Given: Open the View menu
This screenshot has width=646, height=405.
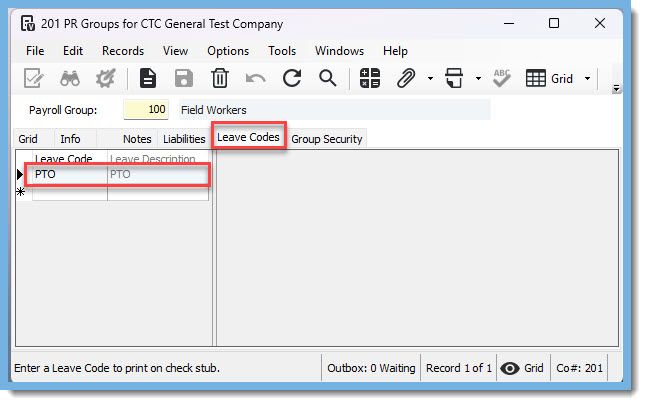Looking at the screenshot, I should pyautogui.click(x=176, y=51).
